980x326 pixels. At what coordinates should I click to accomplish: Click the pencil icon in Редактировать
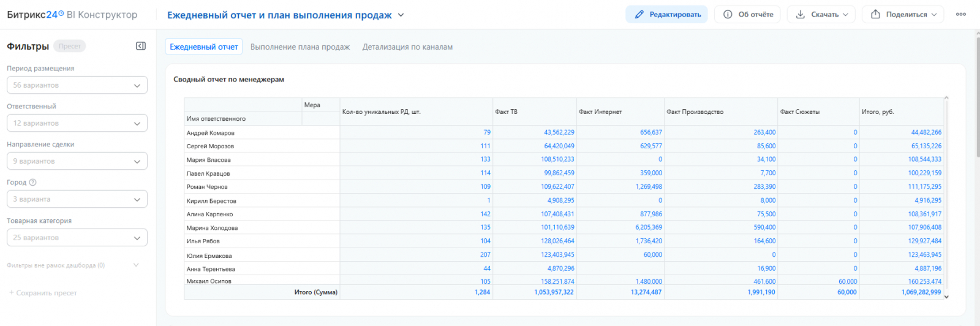click(x=639, y=15)
